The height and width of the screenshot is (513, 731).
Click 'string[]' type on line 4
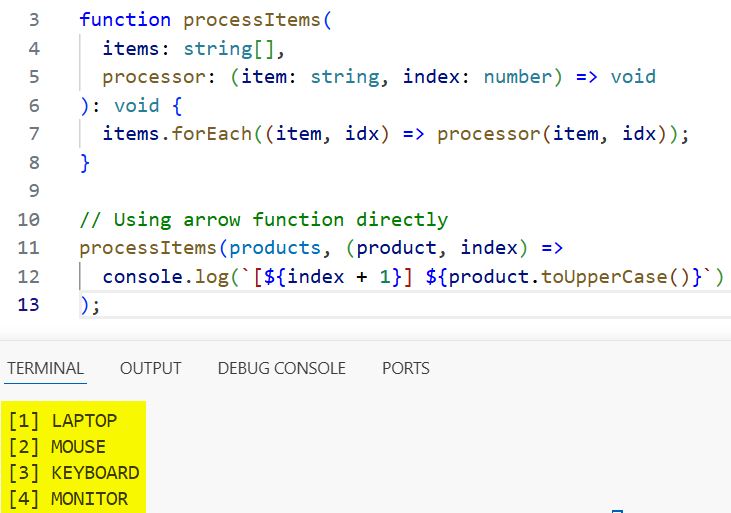coord(229,49)
